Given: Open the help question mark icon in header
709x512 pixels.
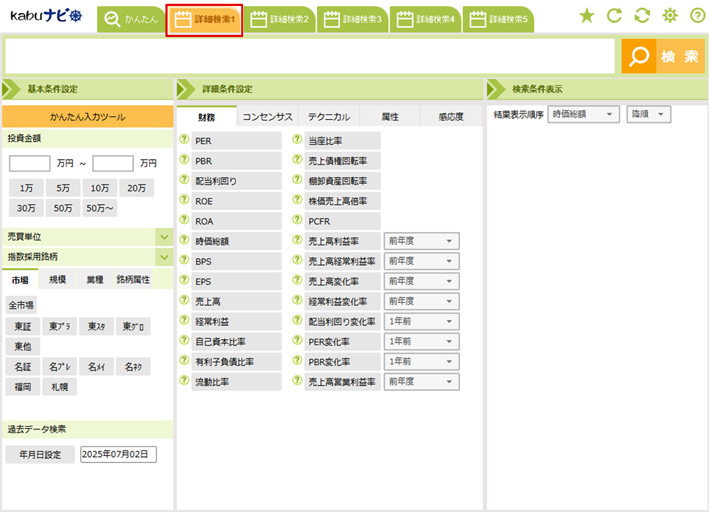Looking at the screenshot, I should (697, 16).
